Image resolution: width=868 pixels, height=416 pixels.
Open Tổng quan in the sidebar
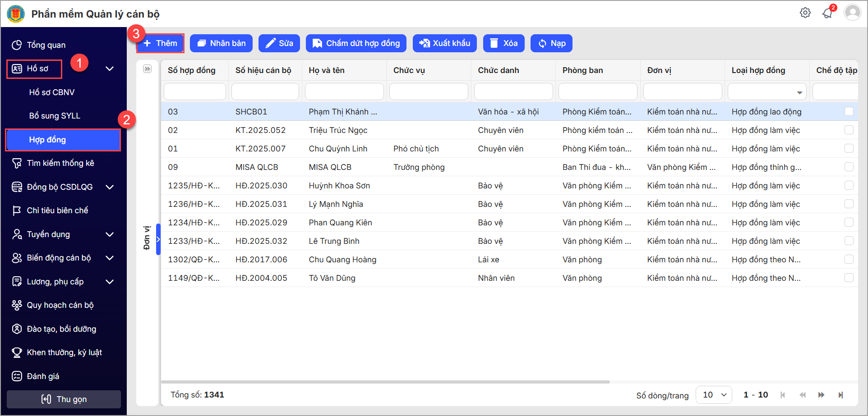point(46,45)
